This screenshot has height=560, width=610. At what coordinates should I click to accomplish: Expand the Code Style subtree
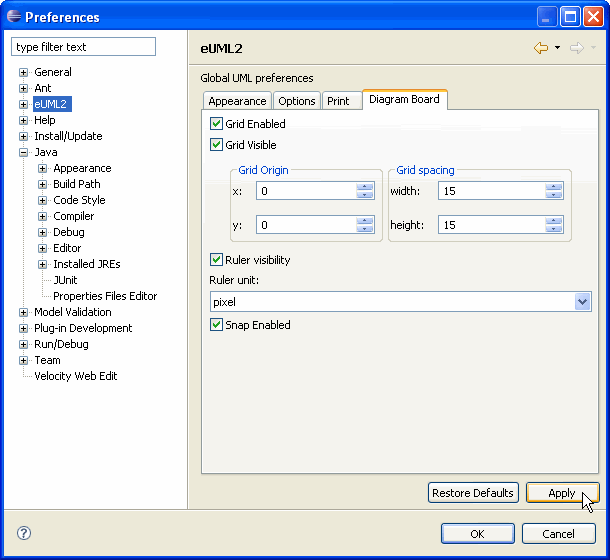tap(43, 200)
